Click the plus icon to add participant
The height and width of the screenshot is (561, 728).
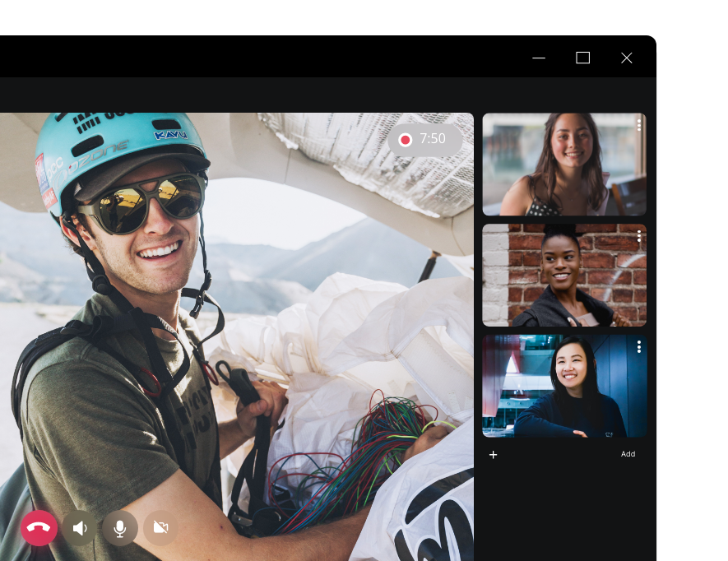(493, 455)
